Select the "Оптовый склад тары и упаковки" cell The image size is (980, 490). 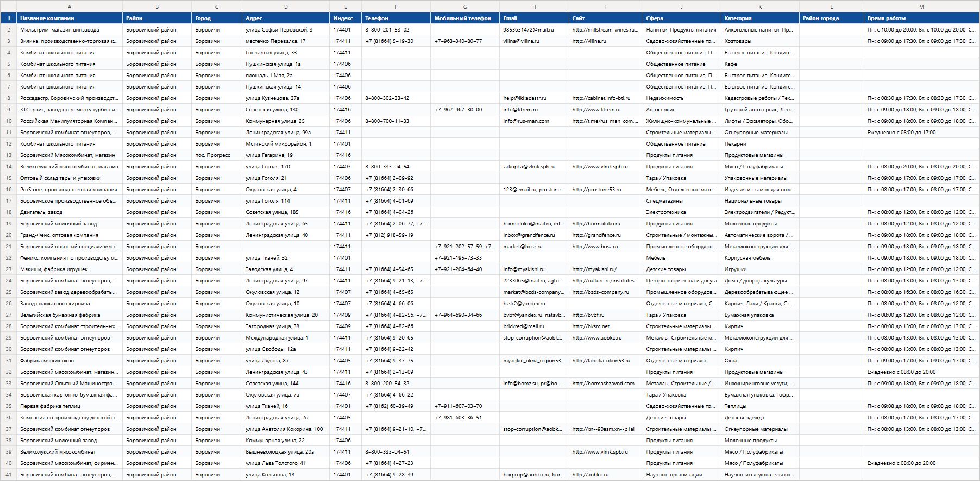click(70, 178)
